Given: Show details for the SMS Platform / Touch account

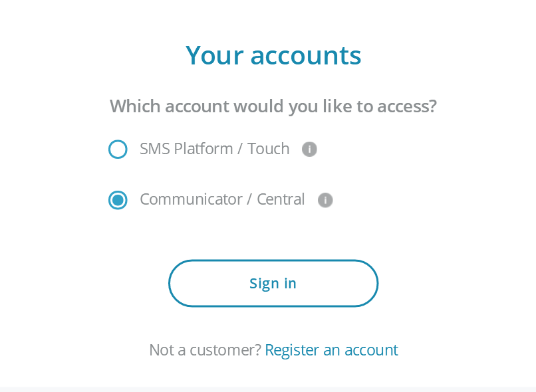Looking at the screenshot, I should 309,149.
